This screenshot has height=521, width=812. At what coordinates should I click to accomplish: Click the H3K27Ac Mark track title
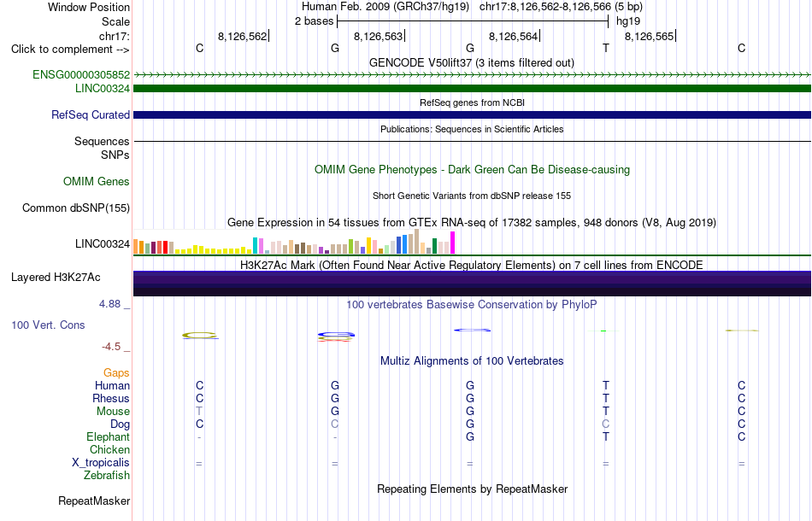click(x=471, y=265)
